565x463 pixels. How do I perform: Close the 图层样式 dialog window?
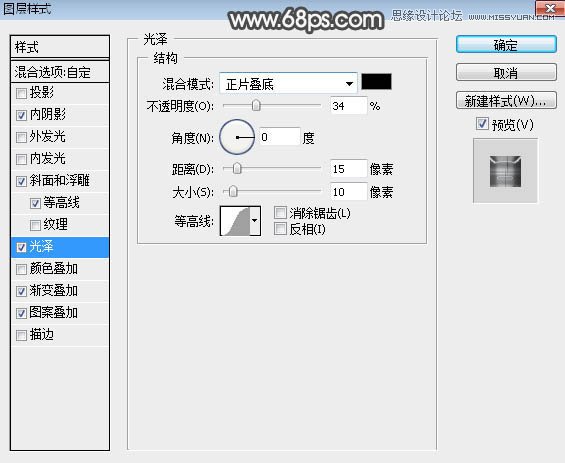[550, 9]
